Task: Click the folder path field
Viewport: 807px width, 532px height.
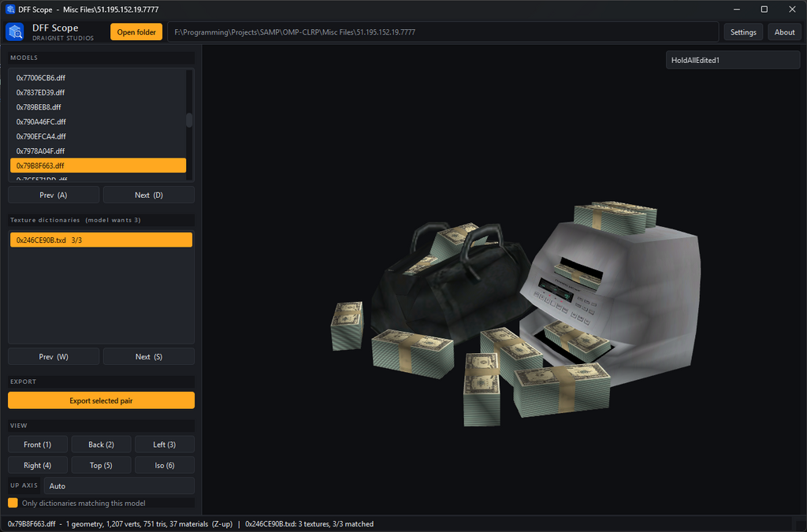Action: coord(443,32)
